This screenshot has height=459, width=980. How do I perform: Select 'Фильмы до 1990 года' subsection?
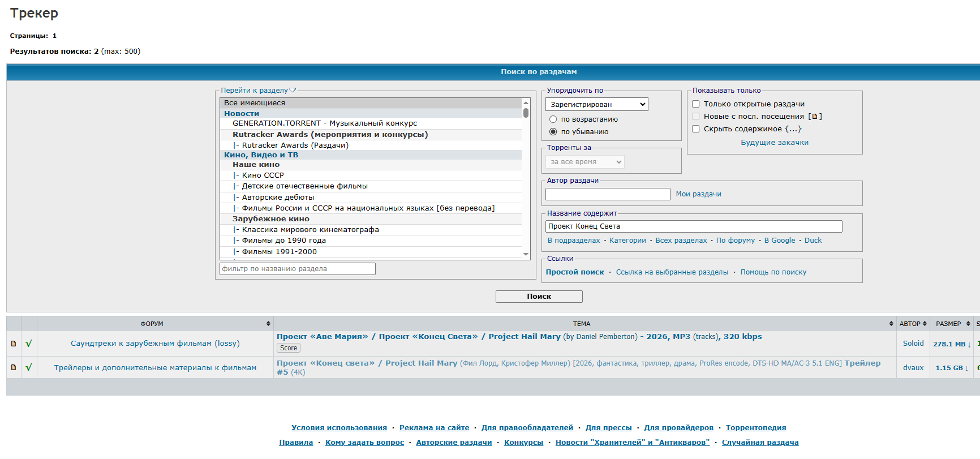371,241
